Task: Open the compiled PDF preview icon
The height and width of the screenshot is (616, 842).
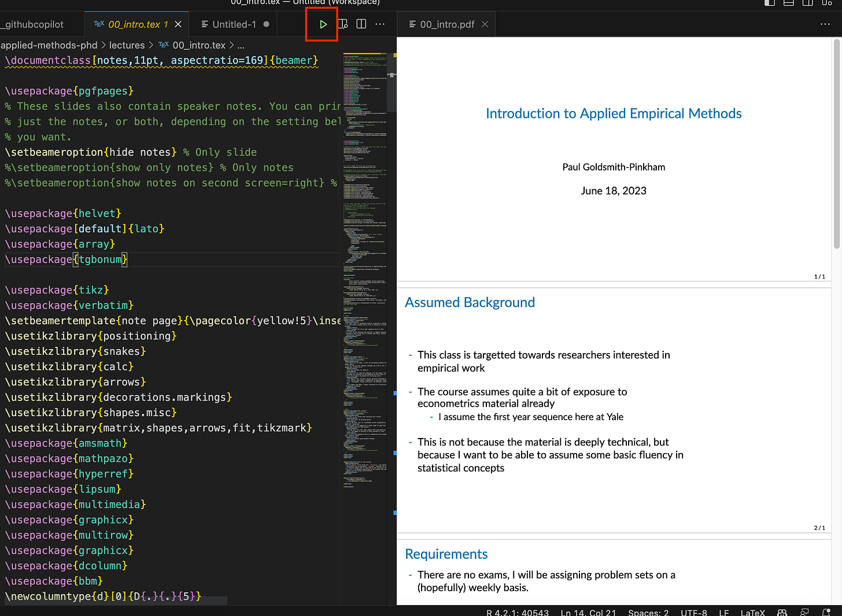Action: click(x=342, y=24)
